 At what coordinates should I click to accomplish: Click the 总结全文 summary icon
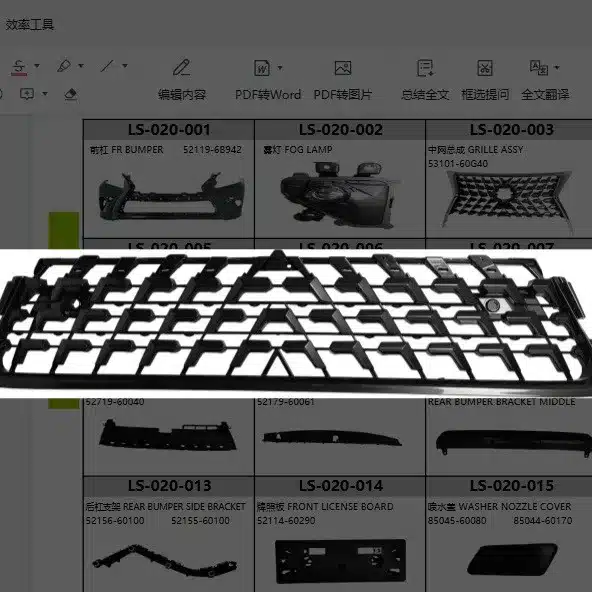point(425,68)
